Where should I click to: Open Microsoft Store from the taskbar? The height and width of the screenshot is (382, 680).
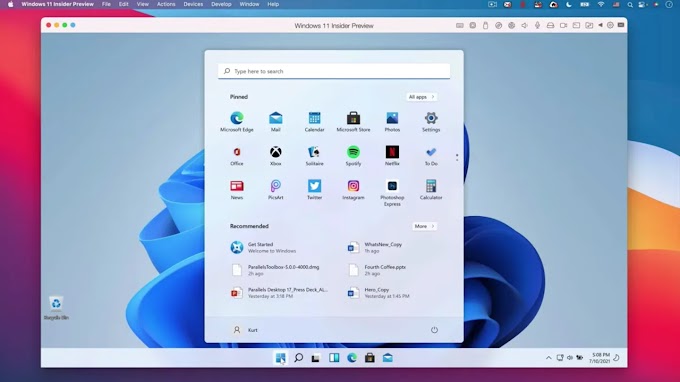[369, 358]
